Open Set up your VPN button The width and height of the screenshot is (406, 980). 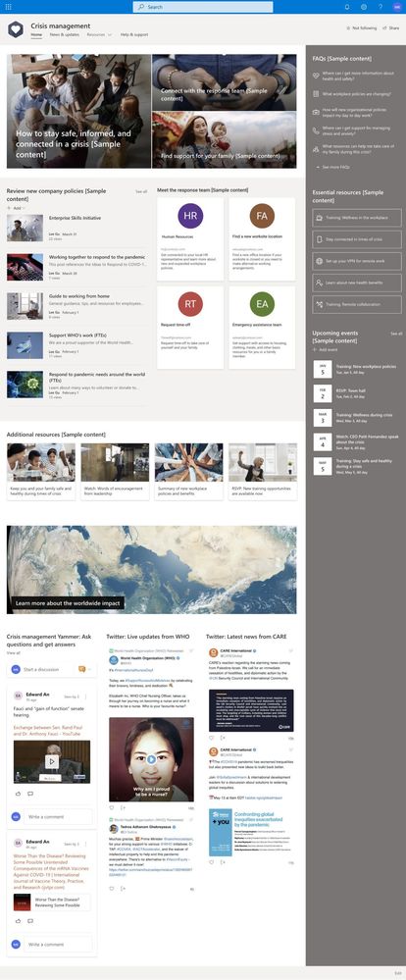[x=357, y=261]
